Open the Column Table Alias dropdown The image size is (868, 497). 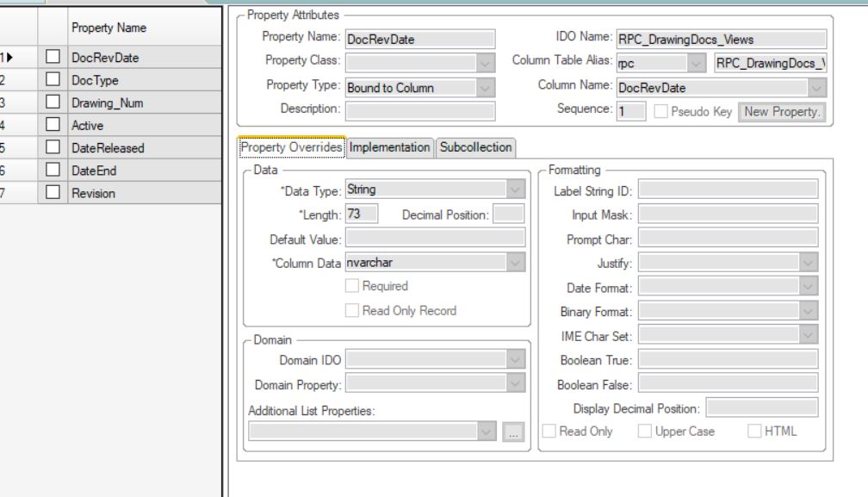pos(696,63)
